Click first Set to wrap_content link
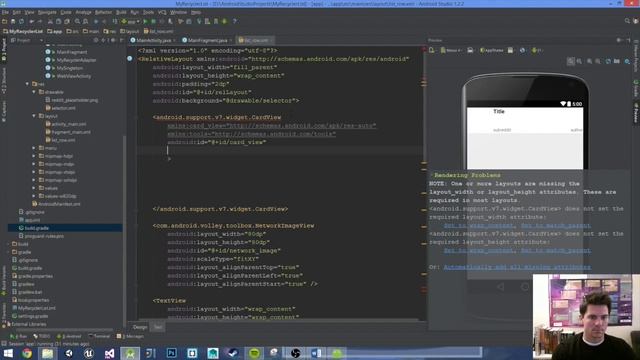The width and height of the screenshot is (640, 360). (x=478, y=225)
